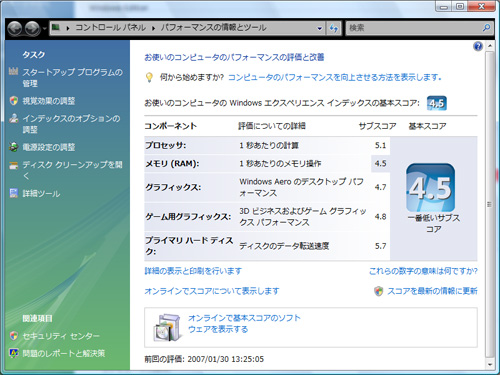Open インデックスのオプションの調整 task
Image resolution: width=500 pixels, height=375 pixels.
click(71, 124)
